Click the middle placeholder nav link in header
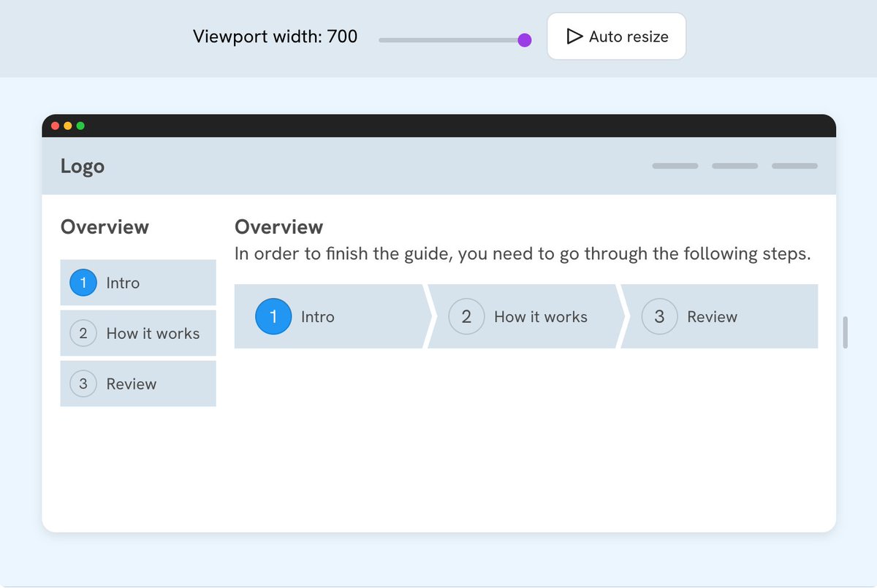The height and width of the screenshot is (588, 877). tap(734, 166)
